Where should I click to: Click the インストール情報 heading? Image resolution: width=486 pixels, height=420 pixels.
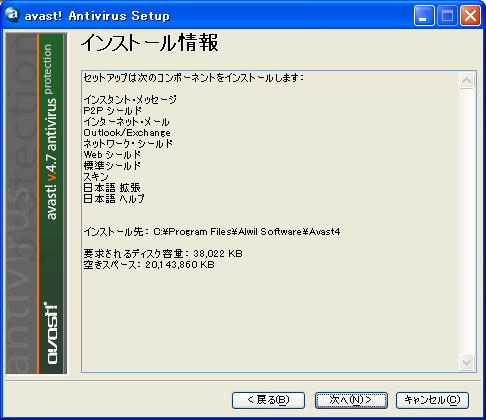pos(149,43)
